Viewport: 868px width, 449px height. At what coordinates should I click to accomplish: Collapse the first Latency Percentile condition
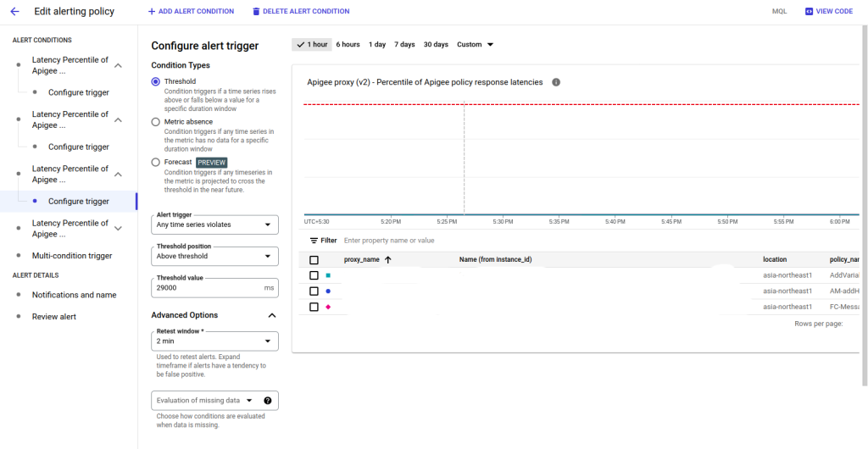tap(118, 65)
